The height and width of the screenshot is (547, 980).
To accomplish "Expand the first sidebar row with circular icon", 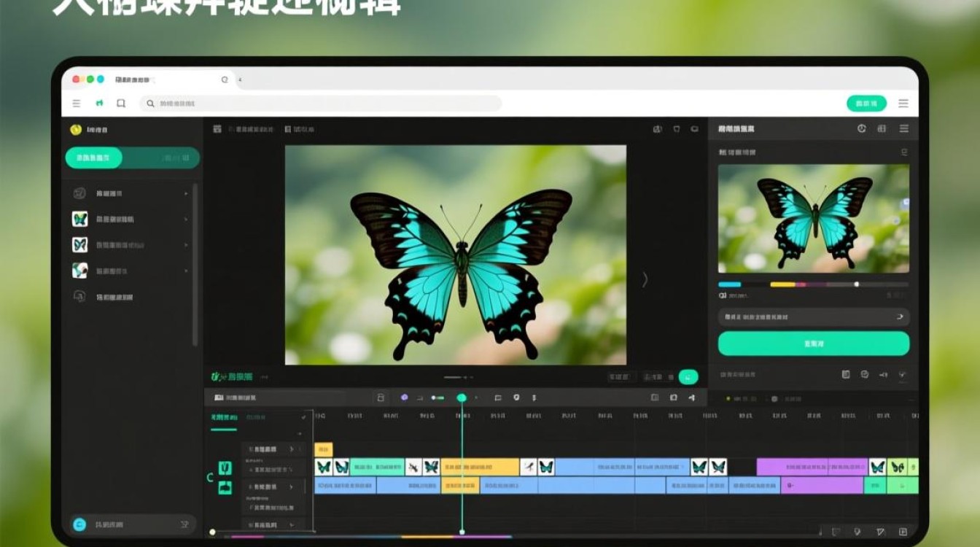I will point(186,193).
